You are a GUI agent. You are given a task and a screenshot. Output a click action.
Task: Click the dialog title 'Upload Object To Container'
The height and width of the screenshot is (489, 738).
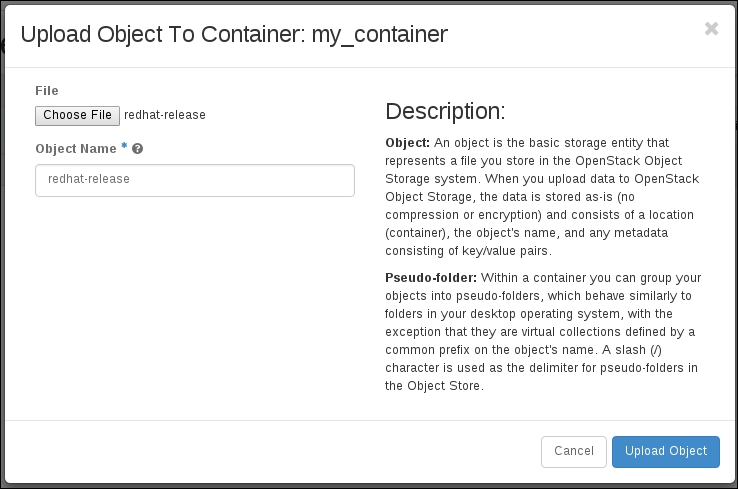[x=161, y=34]
